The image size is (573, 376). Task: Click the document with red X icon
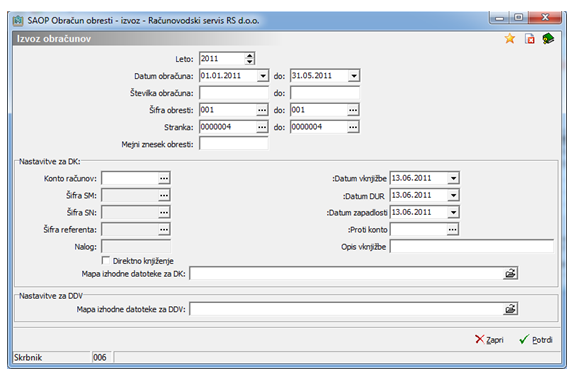click(530, 38)
